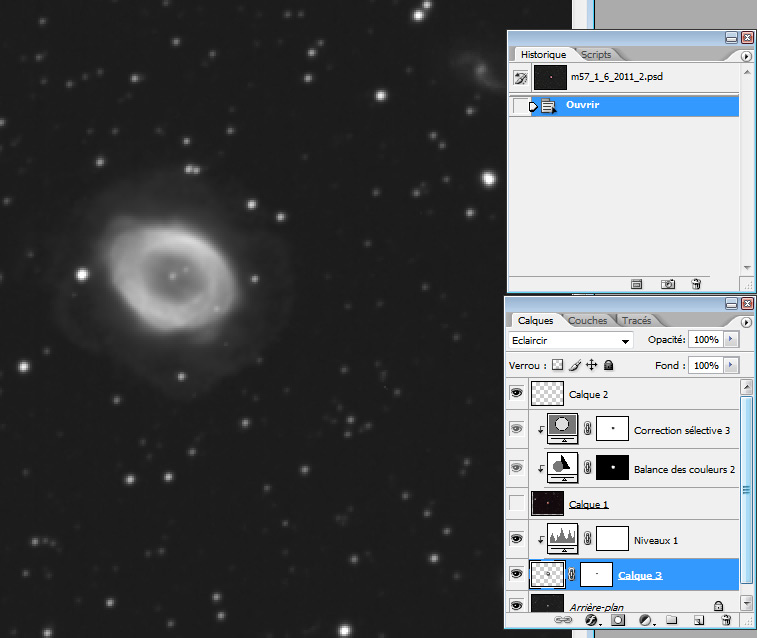Create new document from current state icon
Screen dimensions: 757x638
click(636, 284)
